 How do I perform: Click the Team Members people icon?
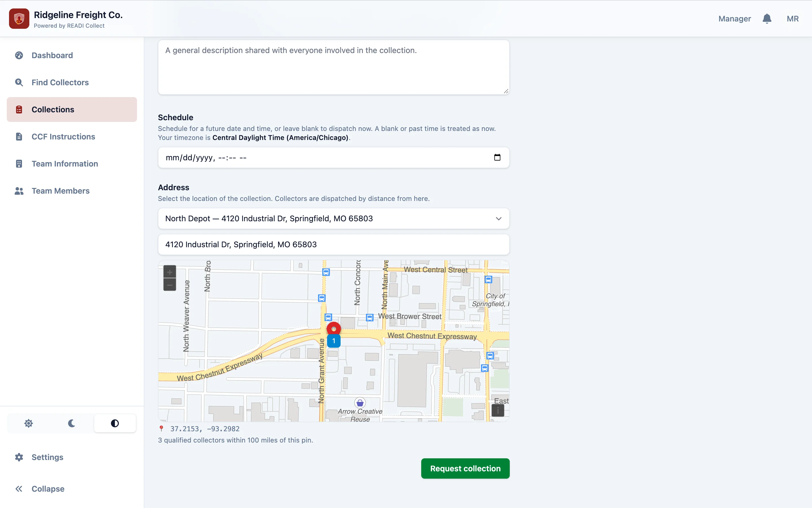[19, 191]
